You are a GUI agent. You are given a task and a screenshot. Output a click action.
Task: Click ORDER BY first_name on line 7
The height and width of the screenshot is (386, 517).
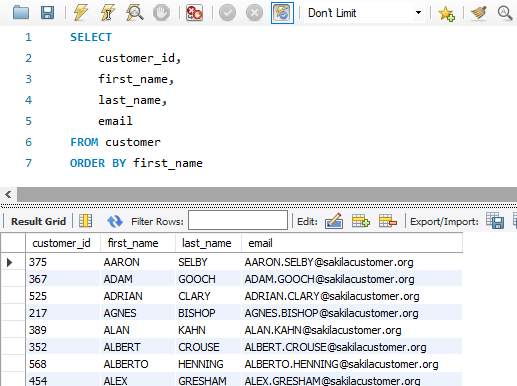tap(136, 163)
